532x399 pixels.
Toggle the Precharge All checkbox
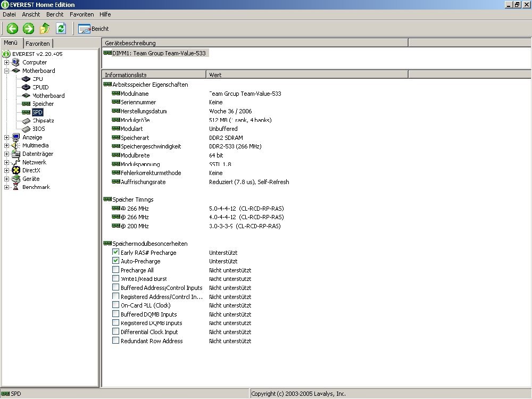(116, 270)
